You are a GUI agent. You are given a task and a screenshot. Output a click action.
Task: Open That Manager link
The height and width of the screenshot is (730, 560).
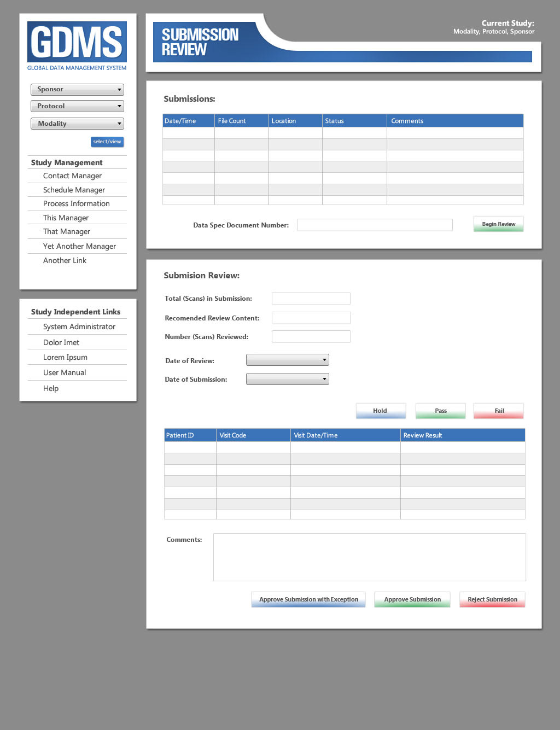pyautogui.click(x=67, y=231)
